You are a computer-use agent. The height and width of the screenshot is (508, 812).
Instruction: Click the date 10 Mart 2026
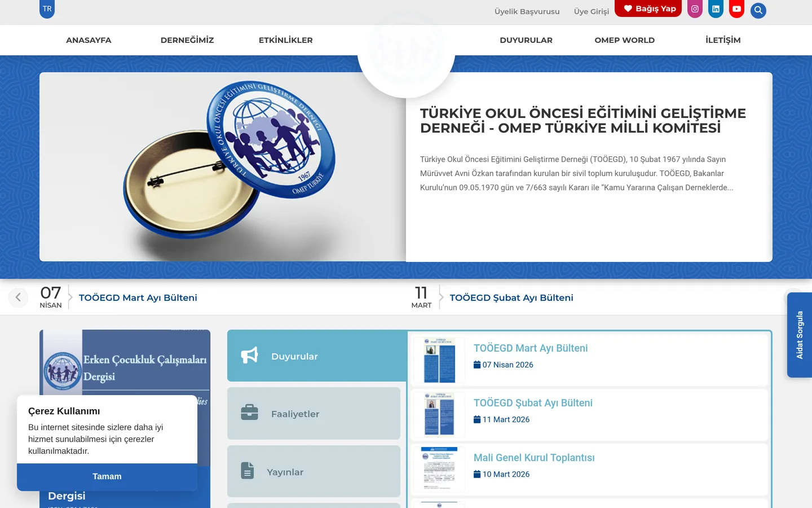(502, 474)
